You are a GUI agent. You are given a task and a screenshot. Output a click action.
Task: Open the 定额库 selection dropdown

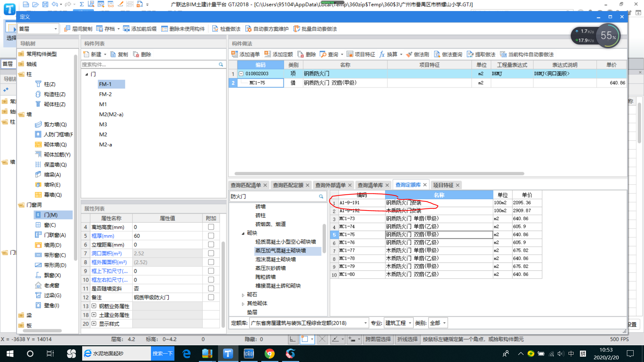[365, 323]
